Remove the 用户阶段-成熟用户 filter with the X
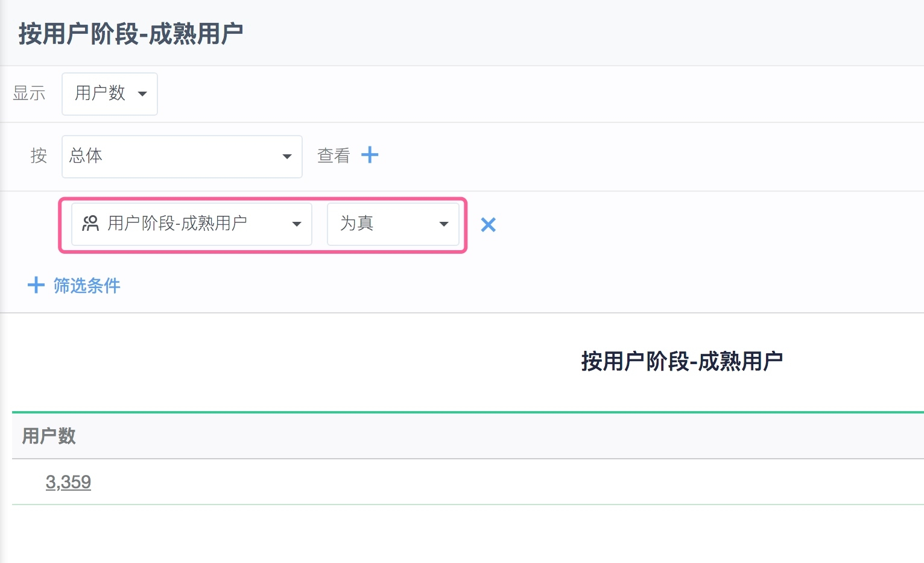The image size is (924, 563). [488, 225]
